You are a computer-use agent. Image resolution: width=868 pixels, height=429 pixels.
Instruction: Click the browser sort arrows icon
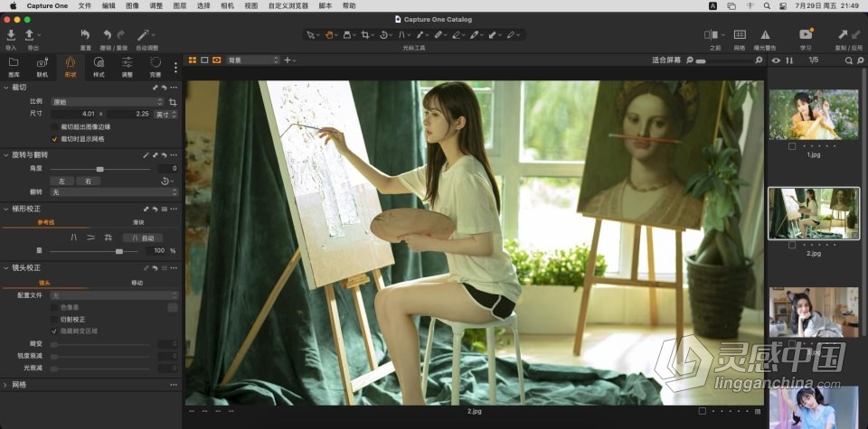(x=789, y=61)
